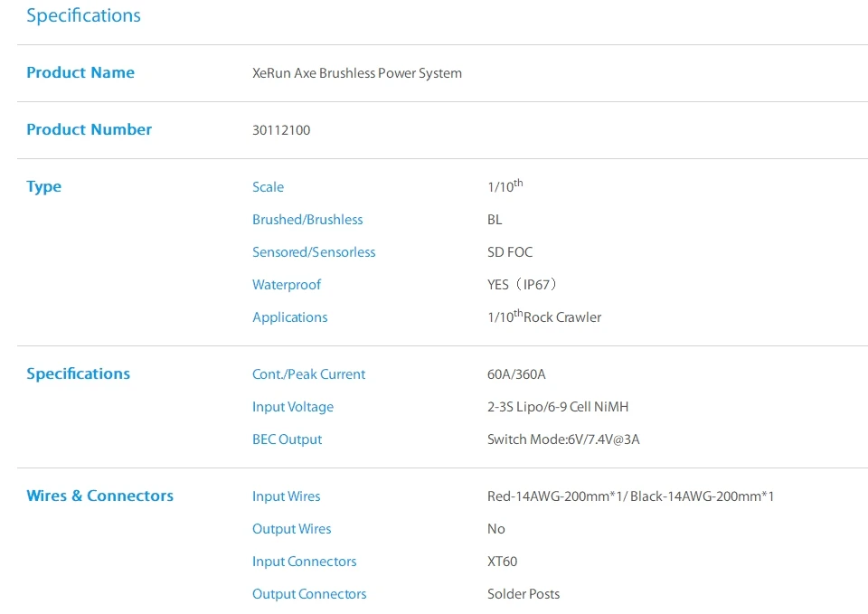Image resolution: width=868 pixels, height=614 pixels.
Task: Click the '60A/360A' current value
Action: point(516,374)
